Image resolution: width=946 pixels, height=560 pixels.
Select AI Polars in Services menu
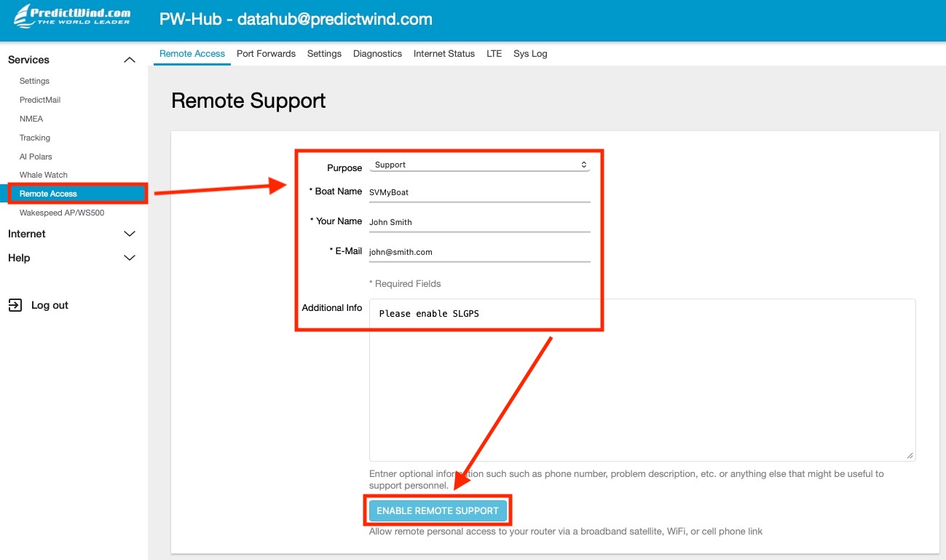36,156
